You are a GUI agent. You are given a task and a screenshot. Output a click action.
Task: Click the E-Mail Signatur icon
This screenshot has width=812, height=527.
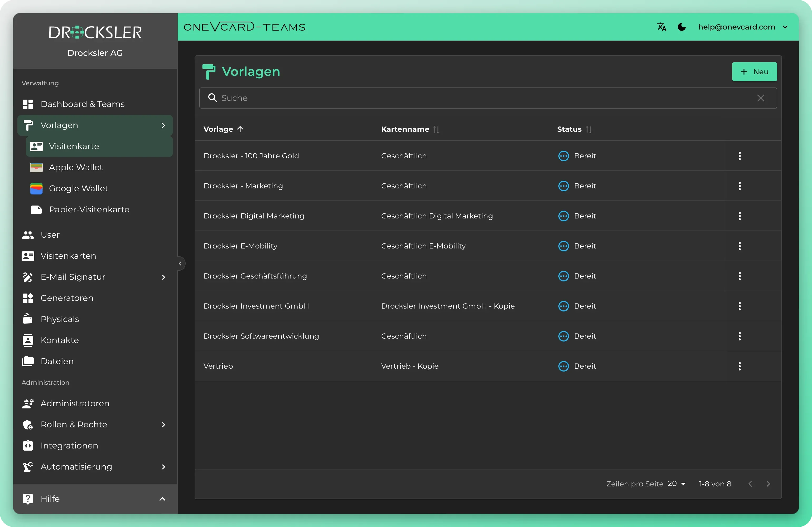pos(28,277)
